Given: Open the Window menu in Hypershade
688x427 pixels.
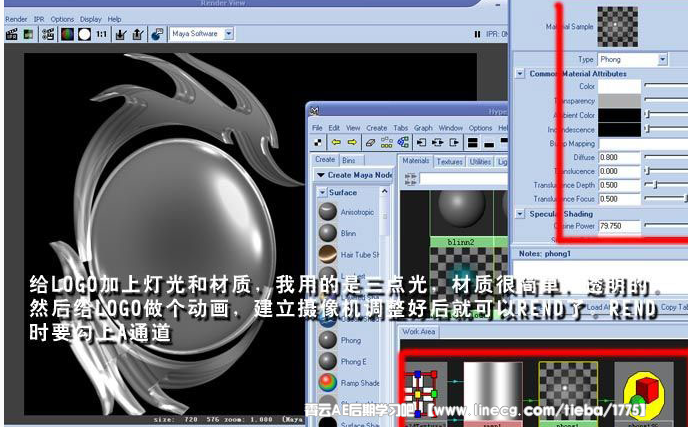Looking at the screenshot, I should tap(451, 128).
